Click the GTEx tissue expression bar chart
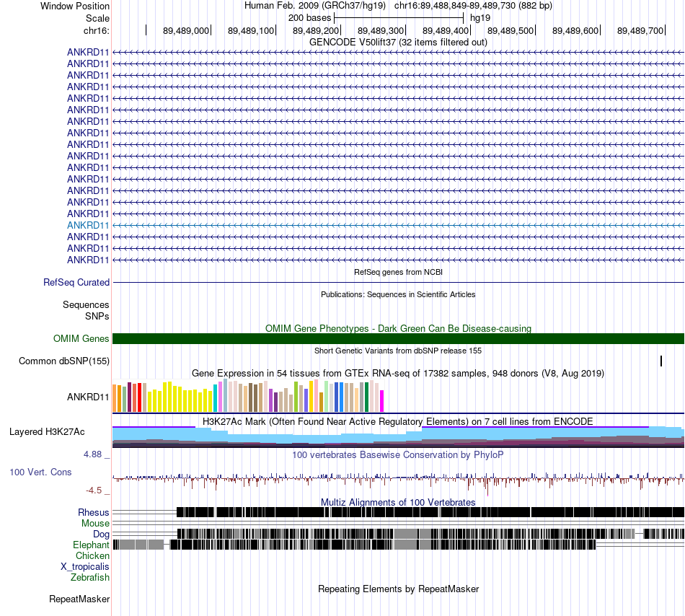Viewport: 685px width, 616px height. pyautogui.click(x=248, y=396)
